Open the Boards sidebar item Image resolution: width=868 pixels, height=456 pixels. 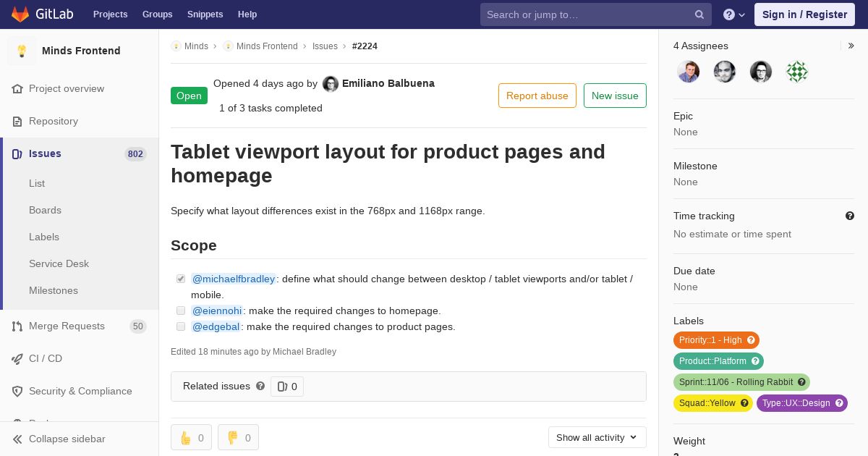(x=45, y=210)
